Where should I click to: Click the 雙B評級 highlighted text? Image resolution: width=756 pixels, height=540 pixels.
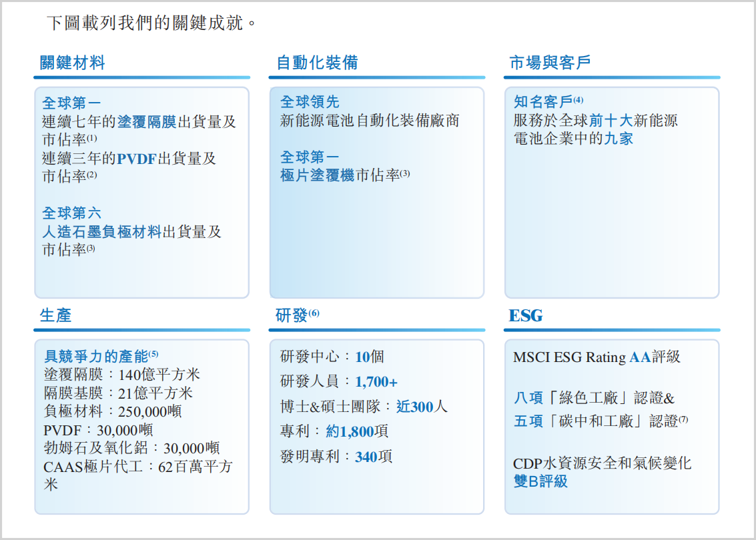[540, 481]
